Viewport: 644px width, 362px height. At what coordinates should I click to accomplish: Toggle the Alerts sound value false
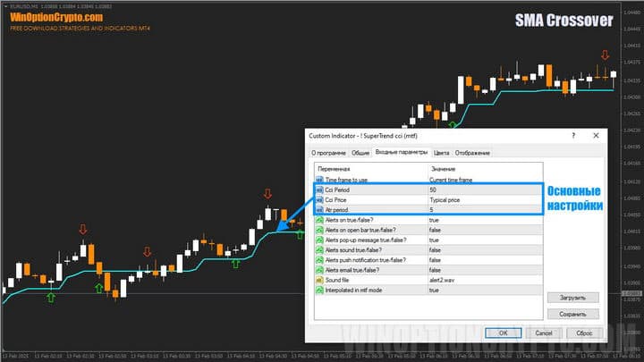click(435, 250)
